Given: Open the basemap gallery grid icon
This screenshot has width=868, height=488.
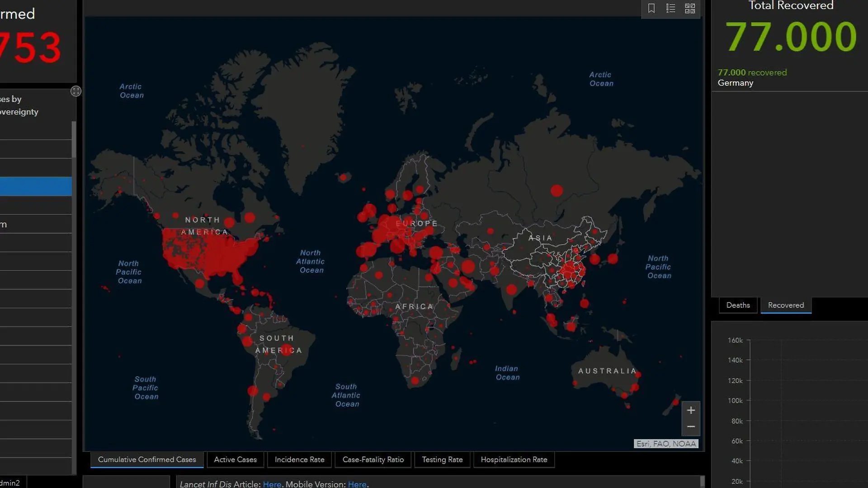Looking at the screenshot, I should pos(690,8).
